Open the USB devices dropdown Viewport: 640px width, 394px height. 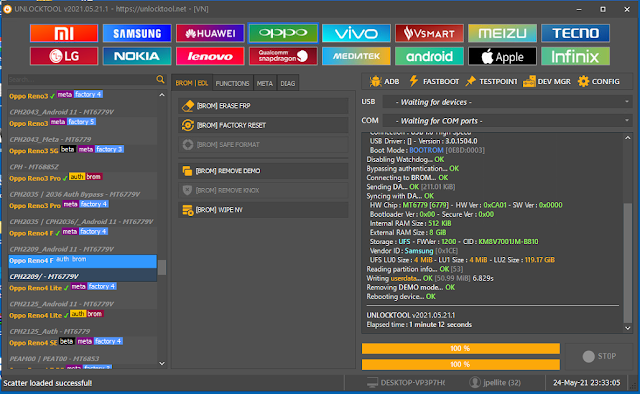click(507, 102)
